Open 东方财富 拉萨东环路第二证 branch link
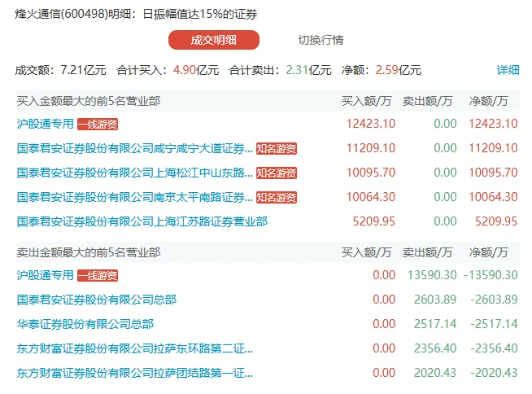 point(135,348)
